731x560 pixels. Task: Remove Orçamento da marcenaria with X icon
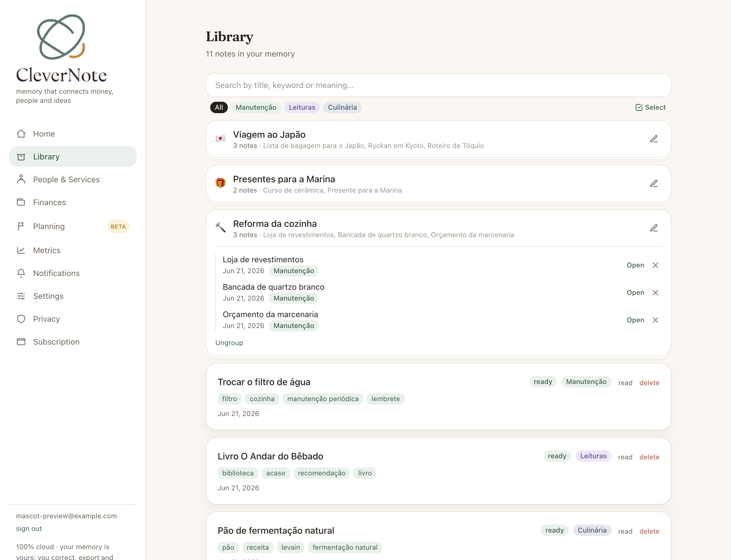655,320
